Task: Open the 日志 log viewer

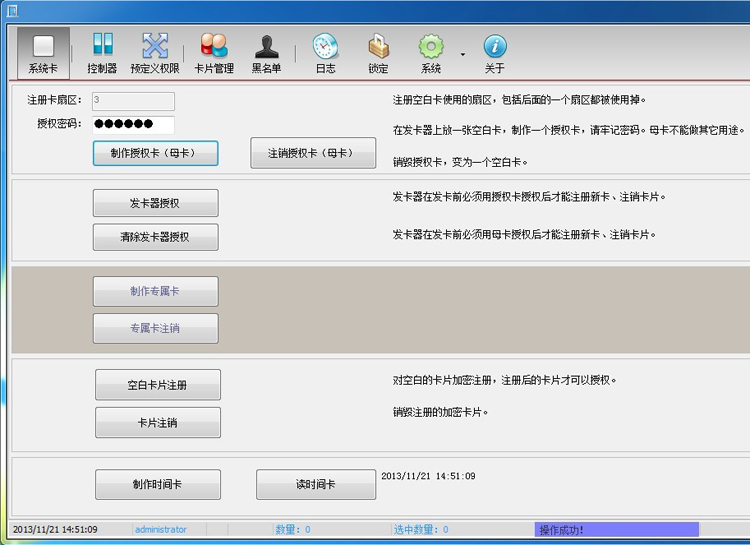Action: tap(325, 53)
